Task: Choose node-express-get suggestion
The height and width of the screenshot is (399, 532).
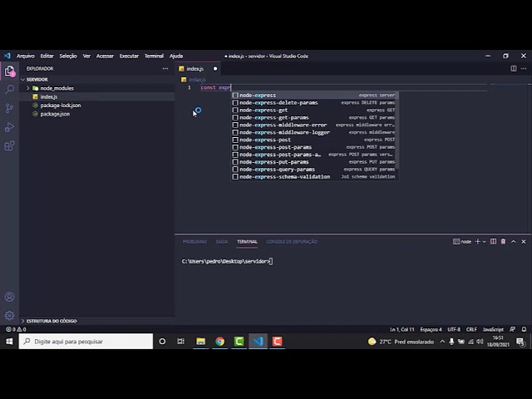Action: (314, 110)
